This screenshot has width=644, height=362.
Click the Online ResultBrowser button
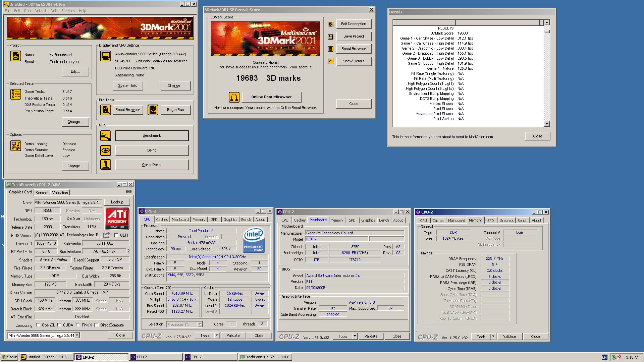(x=272, y=97)
